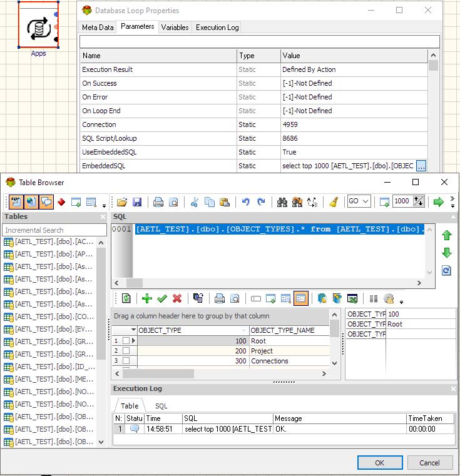Click the green down arrow beside SQL editor

447,253
